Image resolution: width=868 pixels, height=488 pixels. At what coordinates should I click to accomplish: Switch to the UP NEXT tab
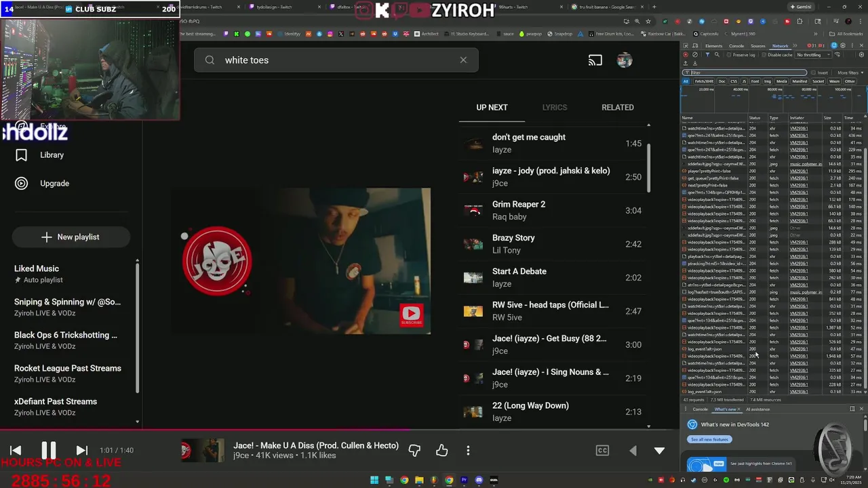(492, 107)
